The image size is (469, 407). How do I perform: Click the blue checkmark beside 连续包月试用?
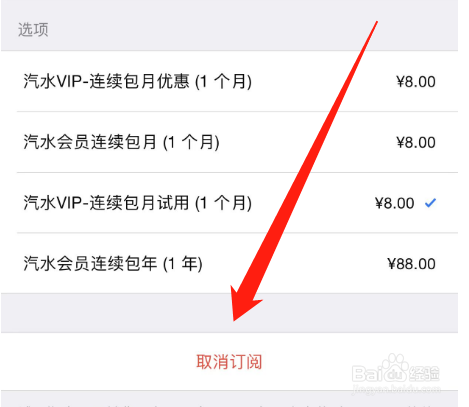pos(430,203)
